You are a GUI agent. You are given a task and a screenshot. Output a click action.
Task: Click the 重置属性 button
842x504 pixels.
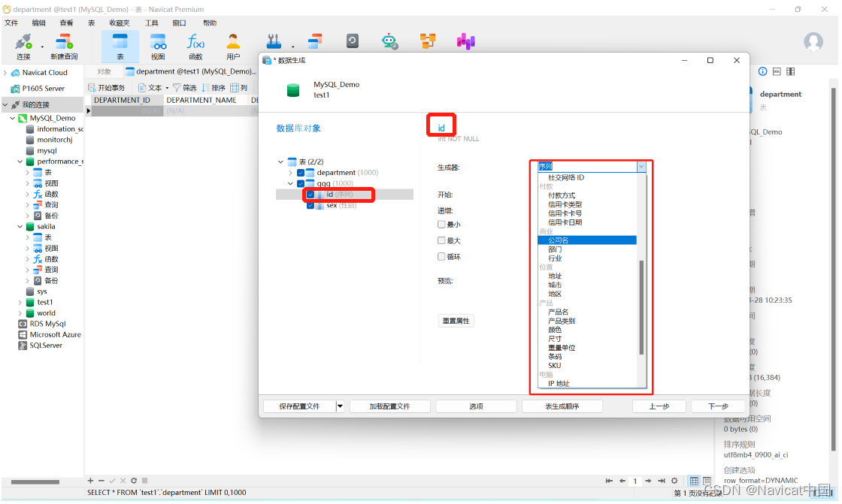click(456, 321)
